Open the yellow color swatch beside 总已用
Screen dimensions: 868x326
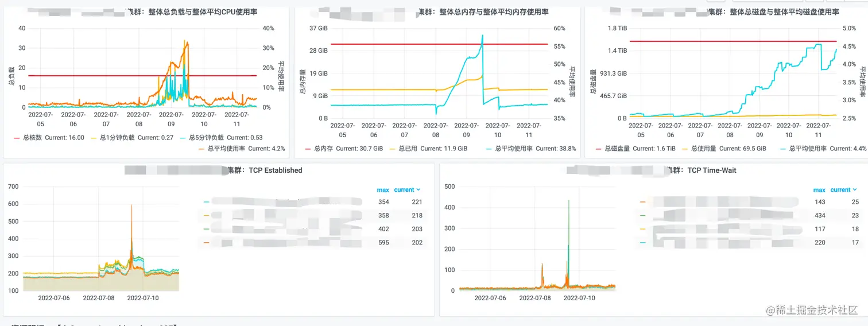pyautogui.click(x=393, y=149)
